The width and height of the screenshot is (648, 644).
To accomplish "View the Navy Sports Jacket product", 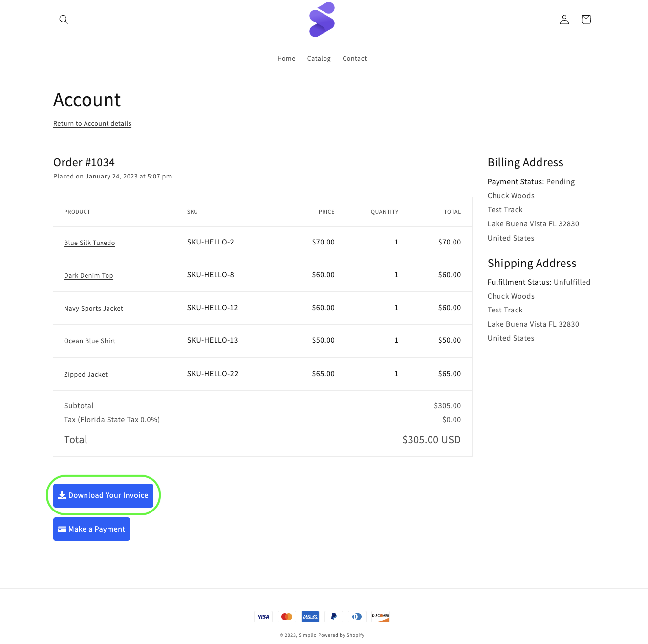I will click(93, 309).
